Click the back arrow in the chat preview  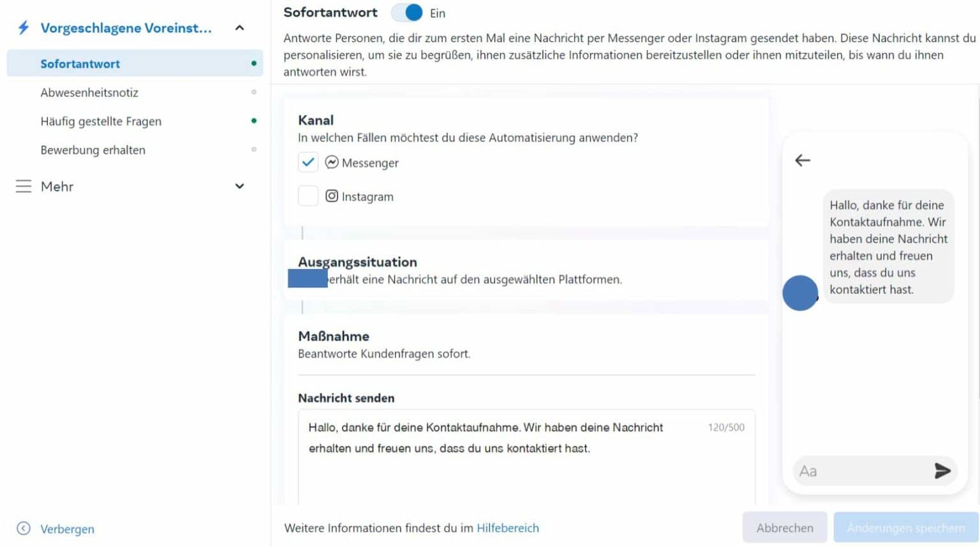(x=802, y=161)
